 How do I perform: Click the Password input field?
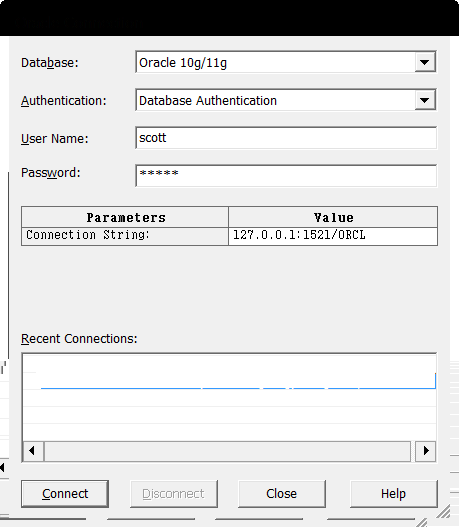tap(286, 175)
